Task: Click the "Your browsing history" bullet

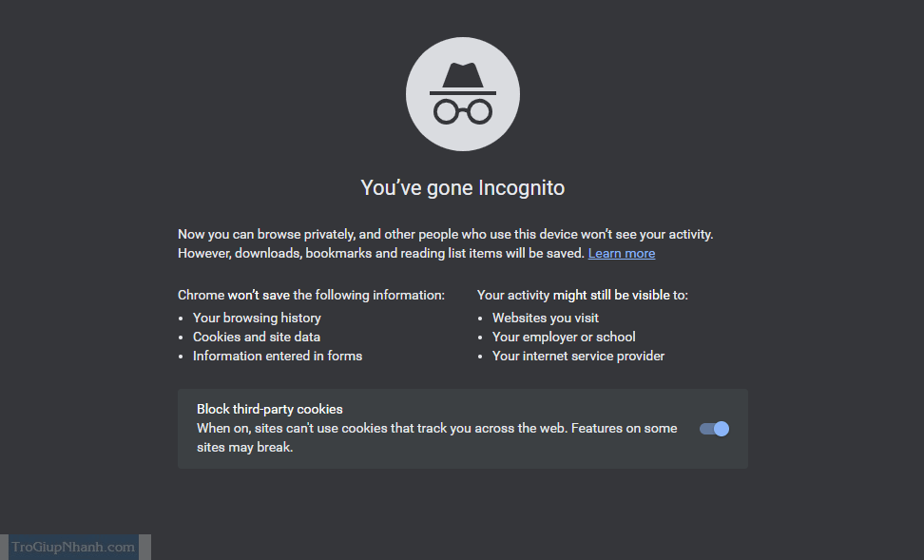Action: point(257,318)
